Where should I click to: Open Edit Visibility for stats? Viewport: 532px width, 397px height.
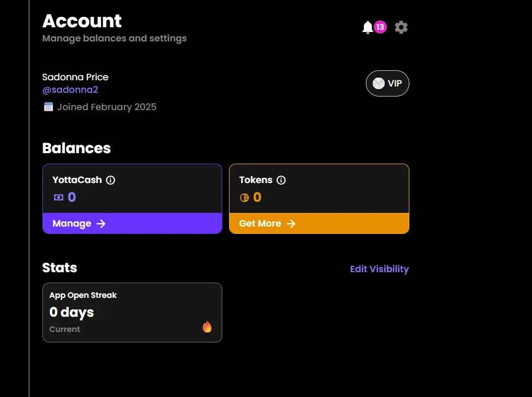pos(379,269)
